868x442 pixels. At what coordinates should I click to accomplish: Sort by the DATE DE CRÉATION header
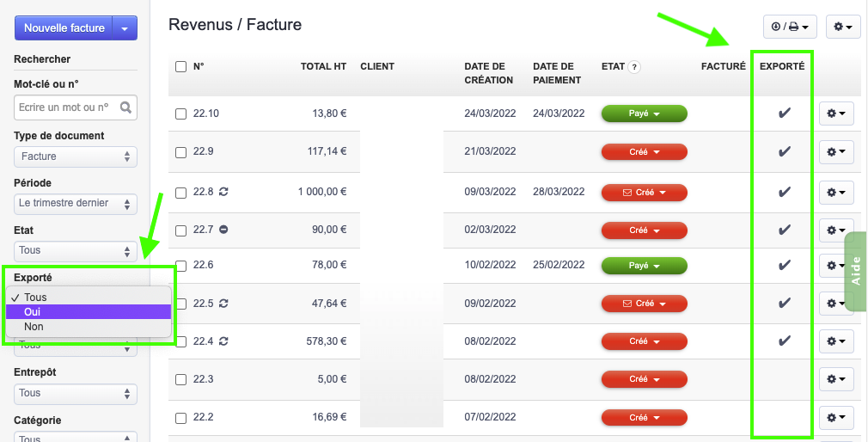489,73
